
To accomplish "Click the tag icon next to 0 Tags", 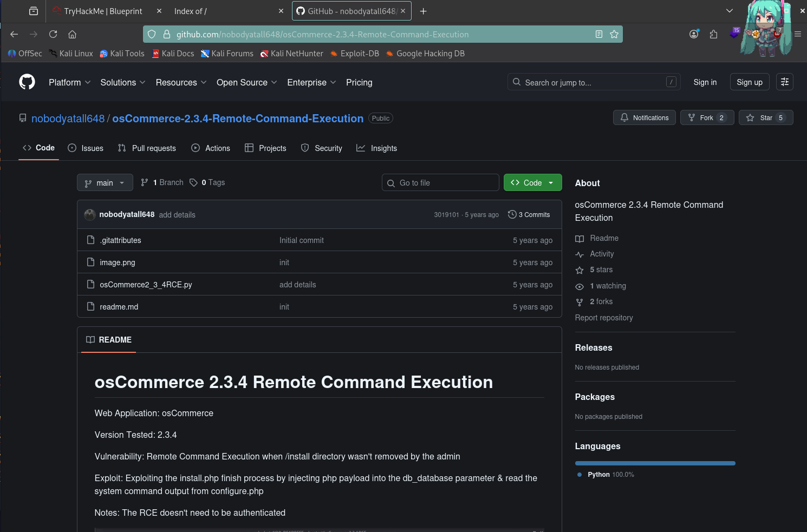I will (193, 182).
